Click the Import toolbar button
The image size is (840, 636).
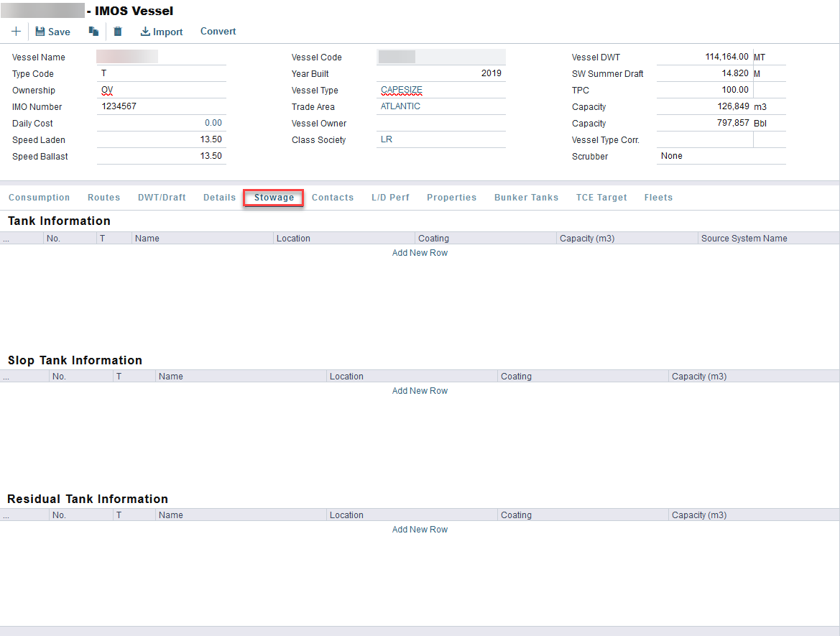[162, 32]
